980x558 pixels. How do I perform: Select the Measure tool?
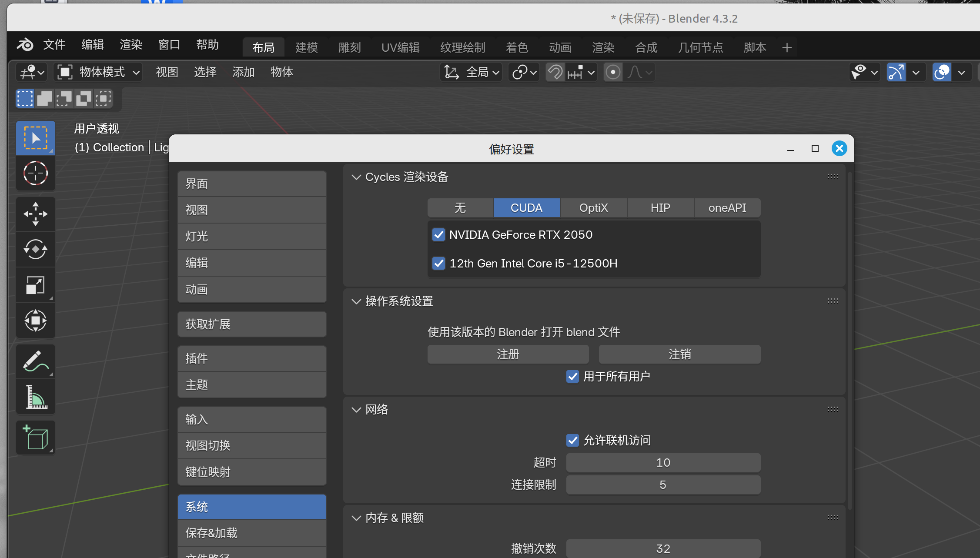(x=36, y=397)
